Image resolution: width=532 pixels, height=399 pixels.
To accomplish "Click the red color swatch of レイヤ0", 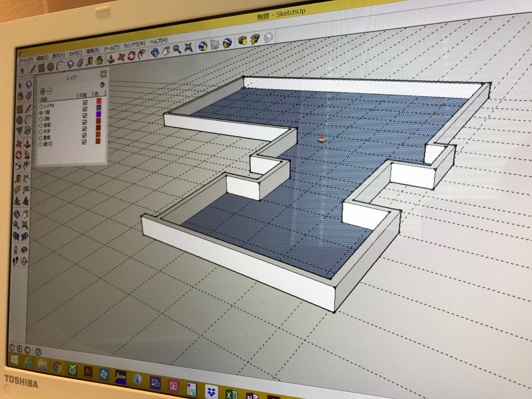I will tap(99, 101).
